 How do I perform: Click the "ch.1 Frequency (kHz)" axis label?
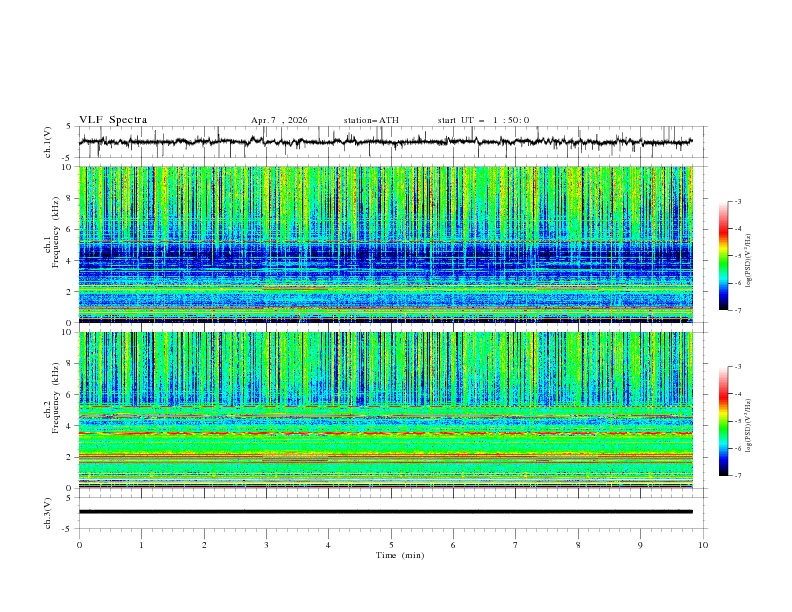click(x=52, y=230)
